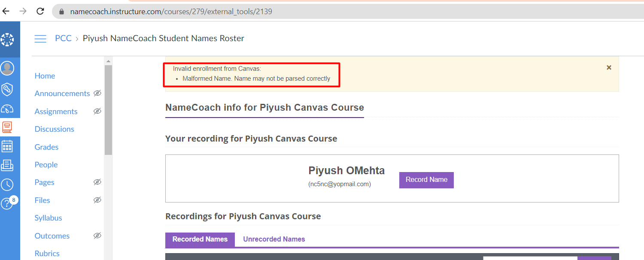Open the Inbox icon in sidebar
644x260 pixels.
pos(7,165)
